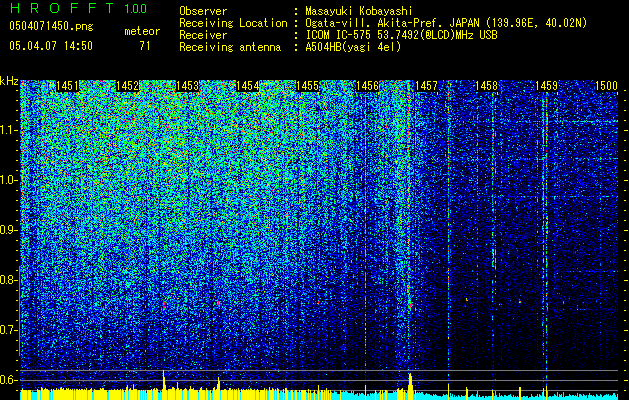The width and height of the screenshot is (629, 400).
Task: Click the 1456 time marker label
Action: (367, 86)
